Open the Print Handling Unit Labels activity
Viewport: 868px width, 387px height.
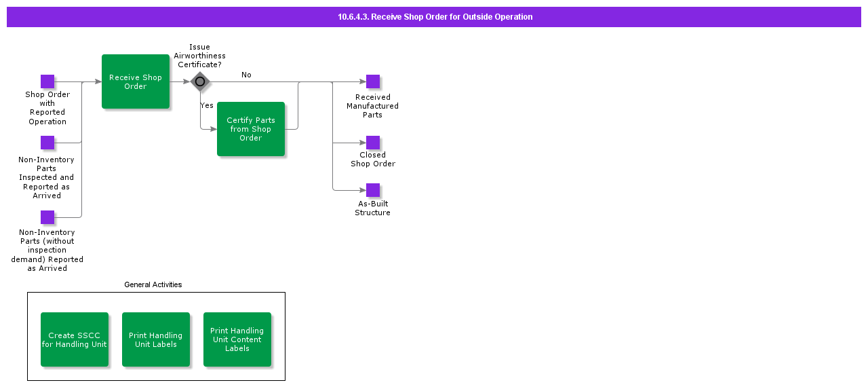click(x=156, y=339)
